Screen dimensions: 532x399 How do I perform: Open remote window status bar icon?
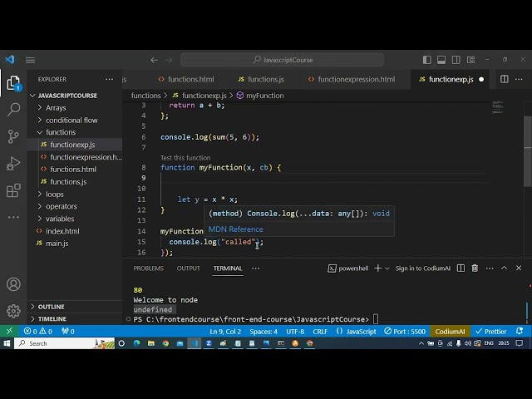(x=9, y=331)
